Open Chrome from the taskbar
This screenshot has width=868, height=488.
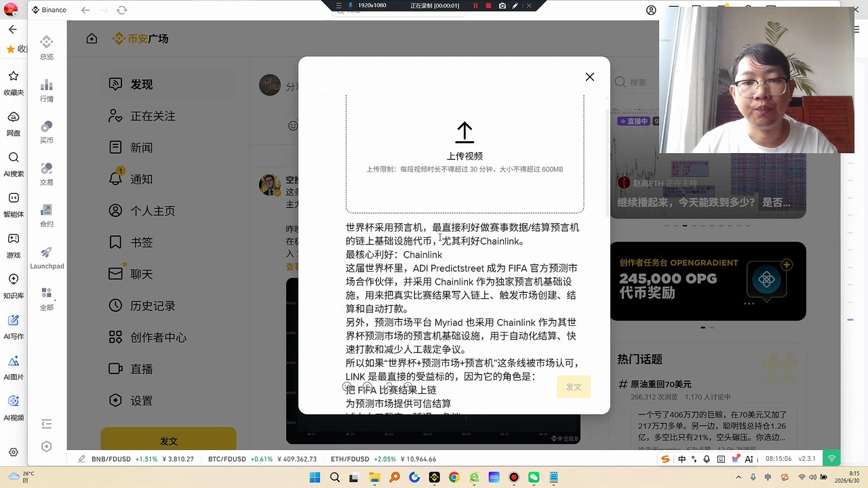pos(454,477)
